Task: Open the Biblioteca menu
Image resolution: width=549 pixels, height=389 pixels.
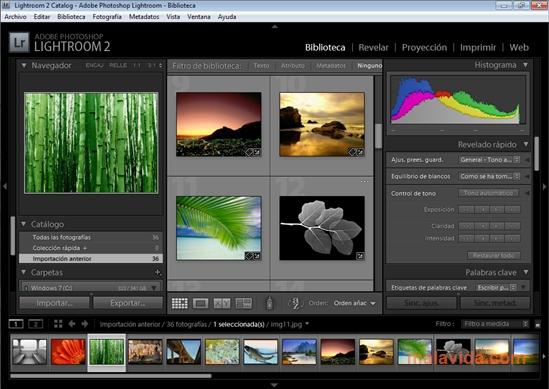Action: [x=71, y=16]
